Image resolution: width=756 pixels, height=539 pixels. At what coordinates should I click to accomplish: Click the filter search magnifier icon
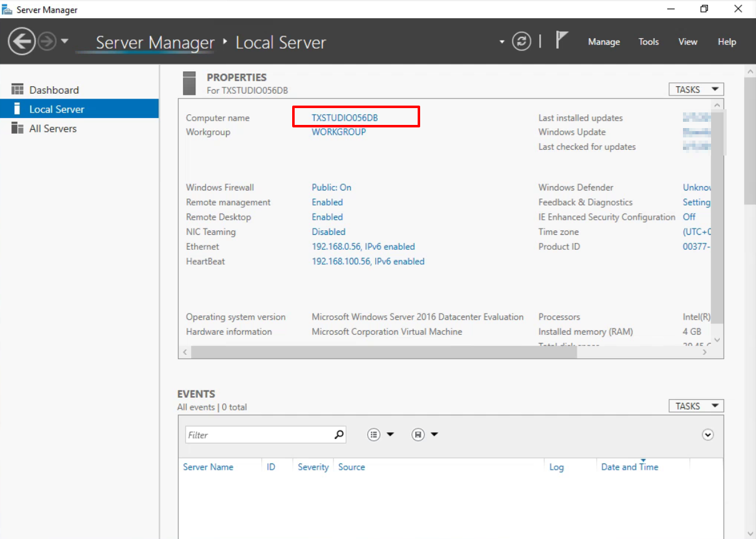pos(339,435)
